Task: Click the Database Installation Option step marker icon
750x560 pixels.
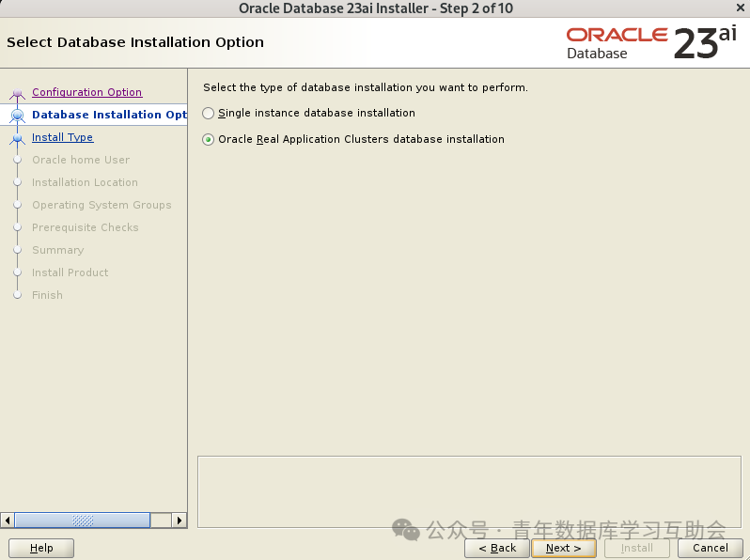Action: click(x=18, y=116)
